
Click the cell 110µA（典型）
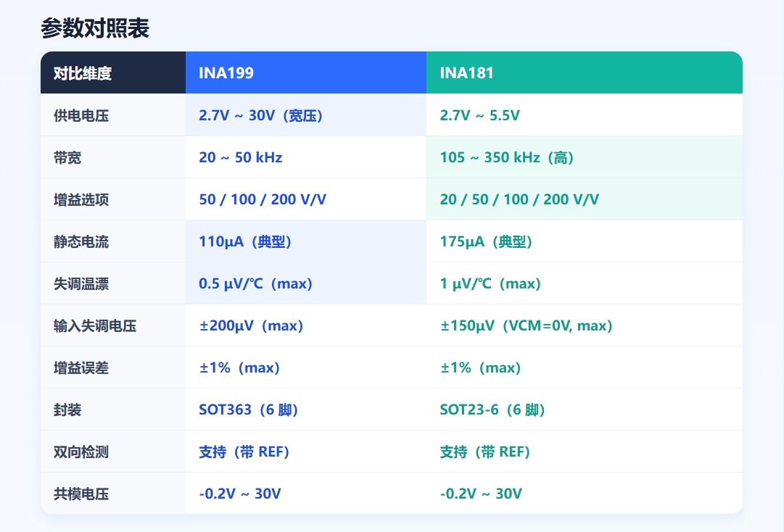306,241
